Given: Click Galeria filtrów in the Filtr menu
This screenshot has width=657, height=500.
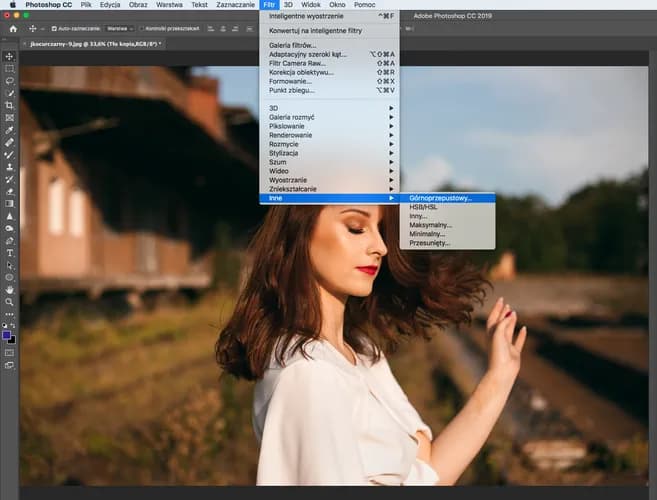Looking at the screenshot, I should (293, 45).
